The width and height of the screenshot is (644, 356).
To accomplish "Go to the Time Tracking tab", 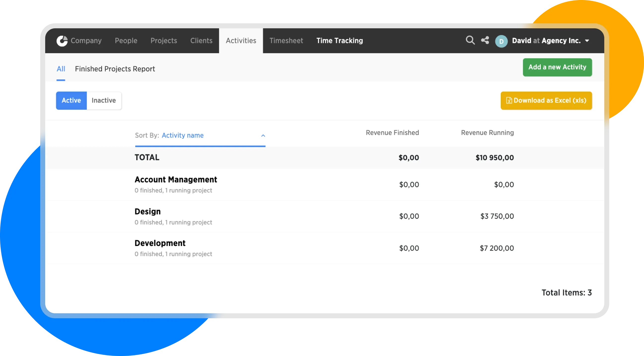I will (339, 41).
